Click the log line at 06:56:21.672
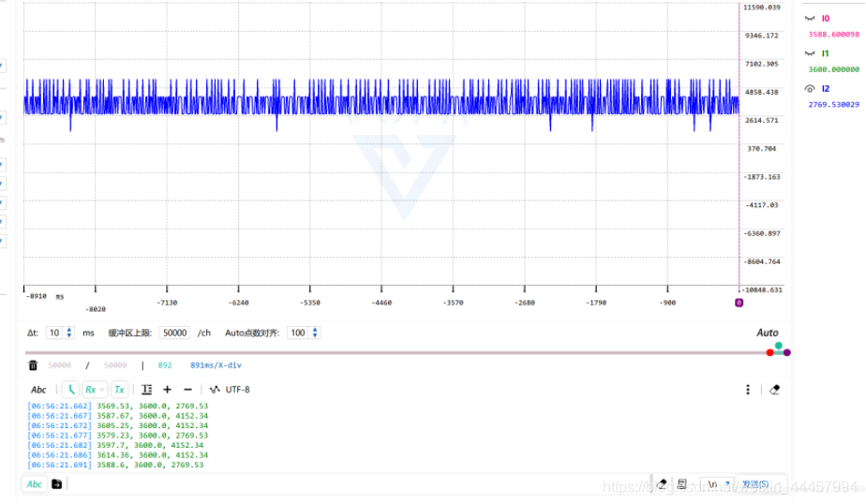 coord(118,425)
